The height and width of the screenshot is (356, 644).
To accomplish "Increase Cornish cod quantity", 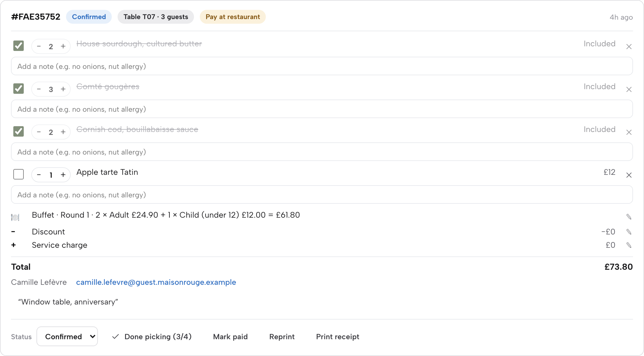I will 63,132.
